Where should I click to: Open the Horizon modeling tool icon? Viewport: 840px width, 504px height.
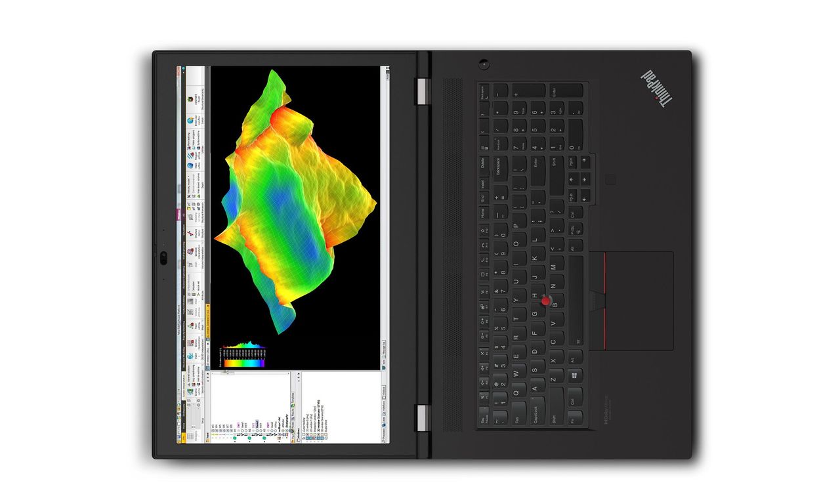[x=190, y=217]
